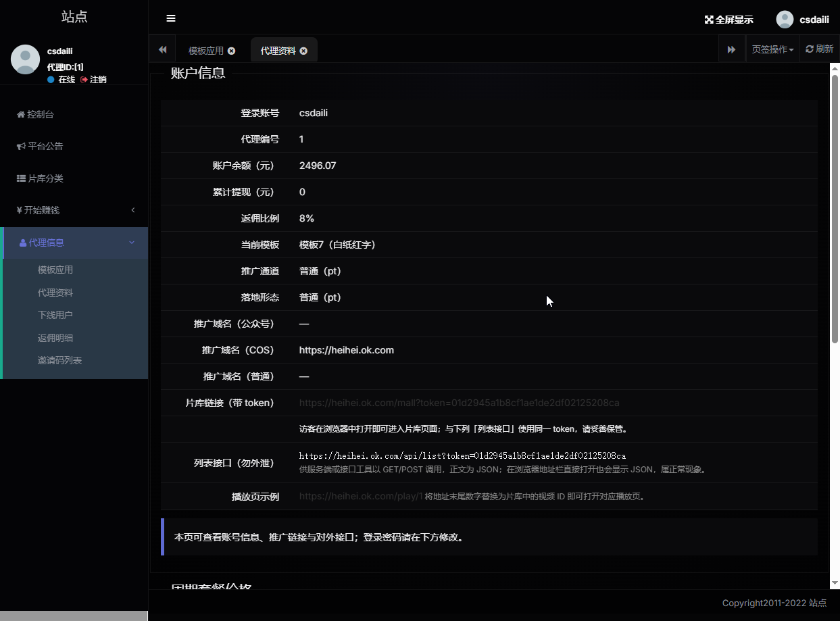Click the 列表接口 API URL text
840x621 pixels.
pos(462,456)
